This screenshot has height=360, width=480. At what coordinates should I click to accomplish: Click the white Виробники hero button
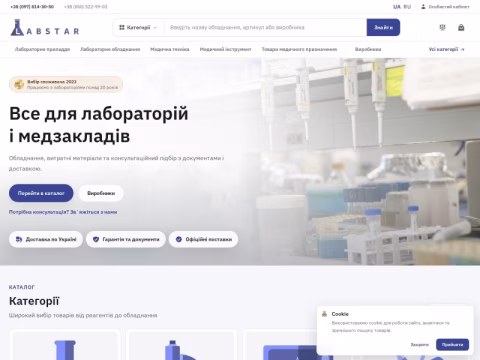pos(101,193)
